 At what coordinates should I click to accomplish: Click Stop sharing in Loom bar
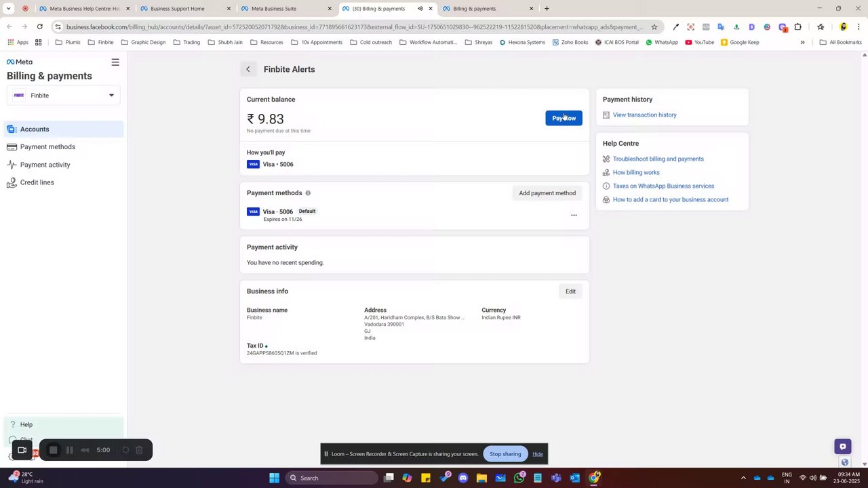[x=505, y=454]
